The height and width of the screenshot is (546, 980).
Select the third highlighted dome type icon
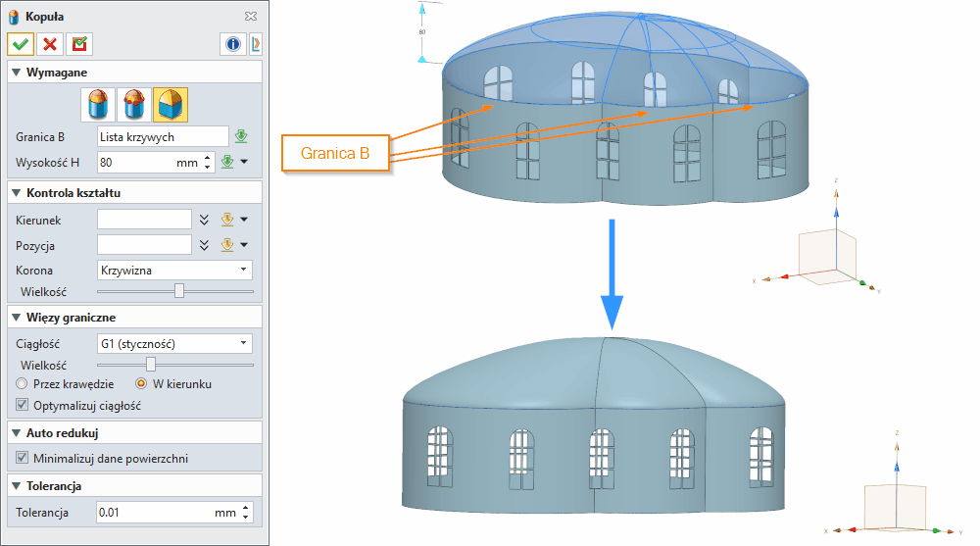(171, 103)
